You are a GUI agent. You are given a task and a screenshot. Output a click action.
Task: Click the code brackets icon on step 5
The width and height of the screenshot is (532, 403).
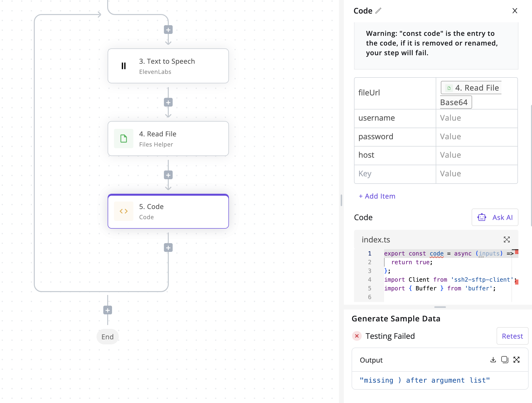click(124, 211)
